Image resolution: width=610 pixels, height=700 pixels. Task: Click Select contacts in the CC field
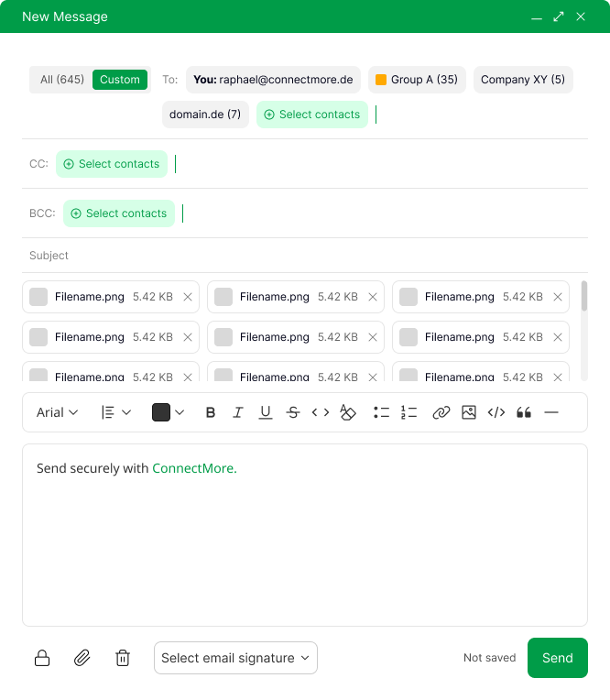pyautogui.click(x=112, y=164)
